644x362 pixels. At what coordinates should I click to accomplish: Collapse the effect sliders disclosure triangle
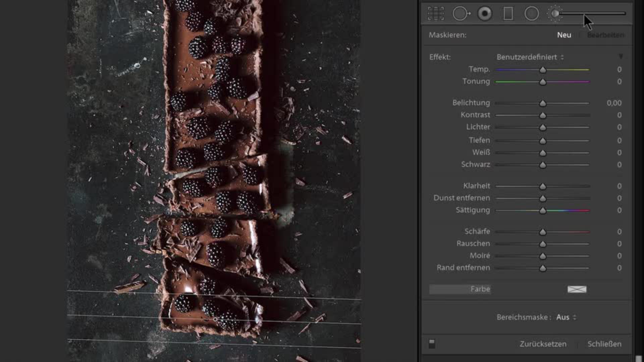(x=621, y=56)
